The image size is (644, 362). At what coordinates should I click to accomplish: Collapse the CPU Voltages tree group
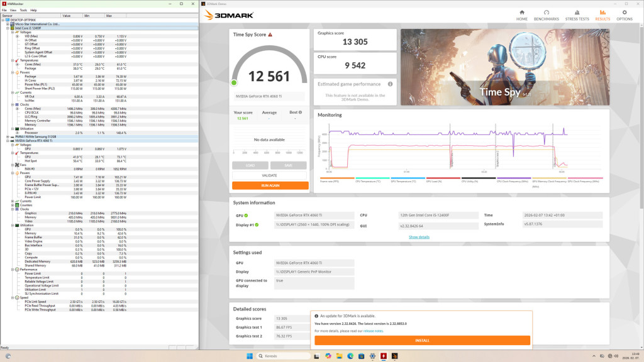[13, 32]
